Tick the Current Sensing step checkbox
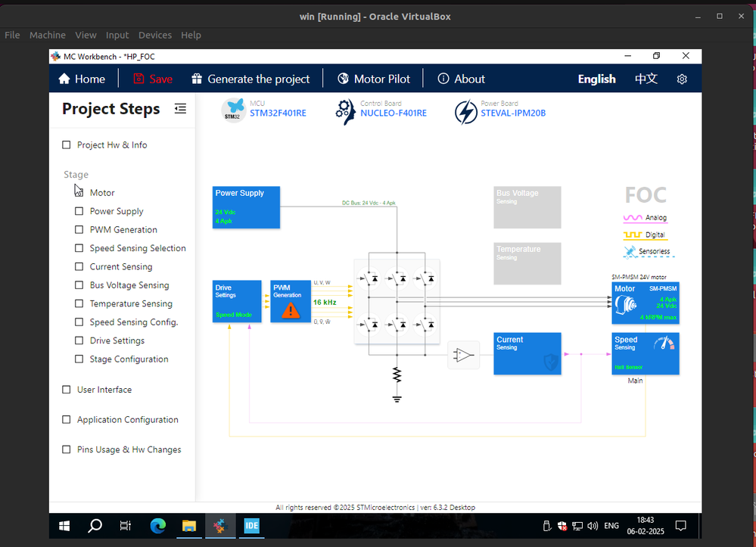This screenshot has height=547, width=756. click(x=79, y=266)
